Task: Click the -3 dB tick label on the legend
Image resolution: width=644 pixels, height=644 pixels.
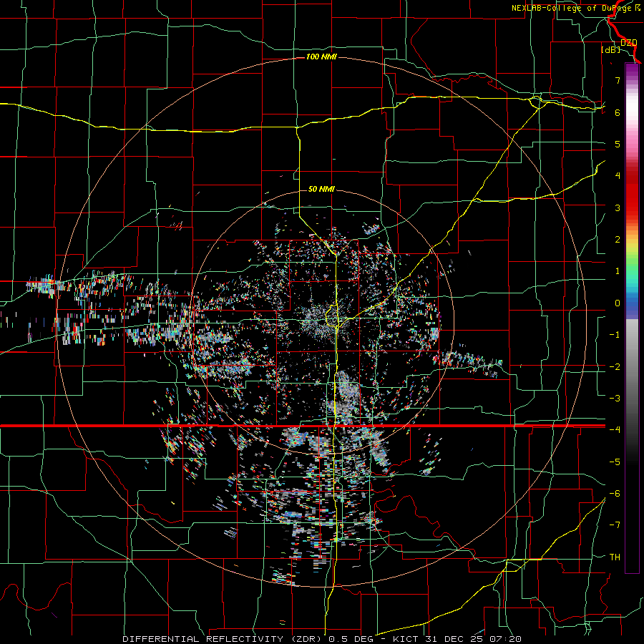Action: (x=615, y=399)
